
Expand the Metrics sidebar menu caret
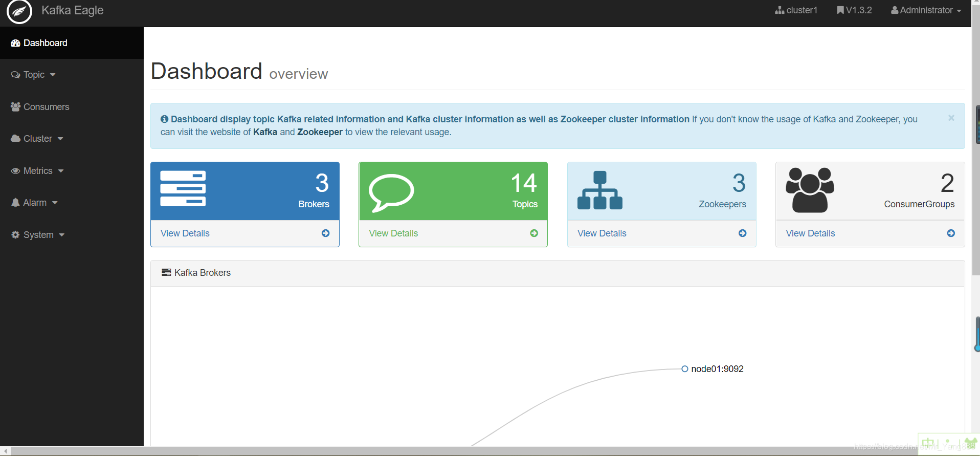click(61, 171)
